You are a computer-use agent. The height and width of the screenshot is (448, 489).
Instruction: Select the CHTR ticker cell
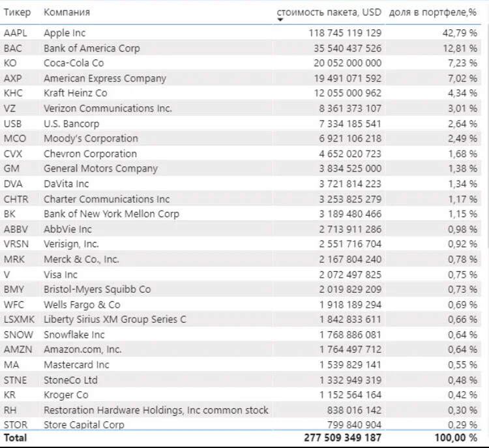click(x=16, y=199)
